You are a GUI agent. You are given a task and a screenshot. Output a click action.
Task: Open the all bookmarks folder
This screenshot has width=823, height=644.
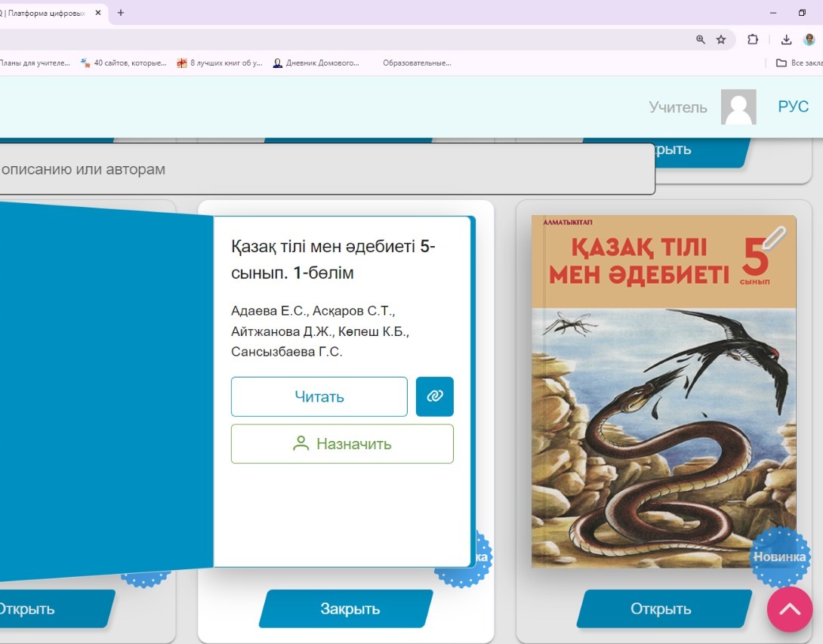click(x=799, y=63)
